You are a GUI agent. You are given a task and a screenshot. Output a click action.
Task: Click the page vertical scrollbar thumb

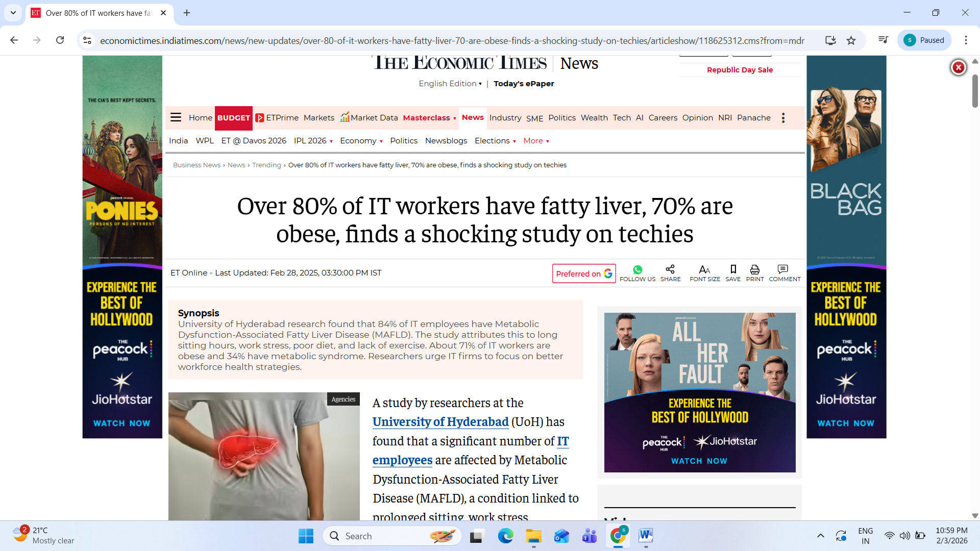(x=975, y=91)
